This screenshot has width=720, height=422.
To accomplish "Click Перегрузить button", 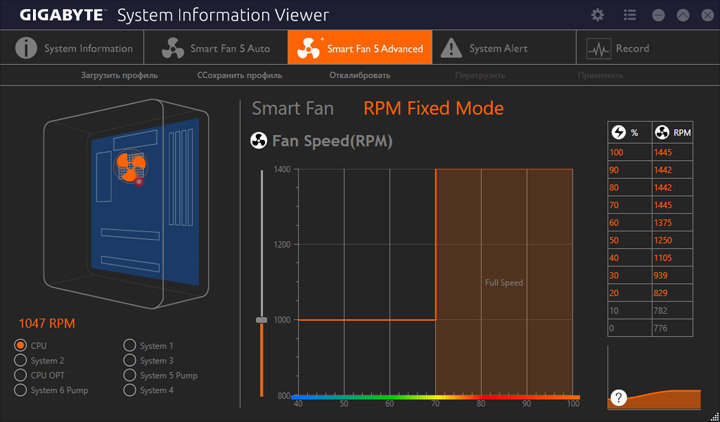I will 480,75.
